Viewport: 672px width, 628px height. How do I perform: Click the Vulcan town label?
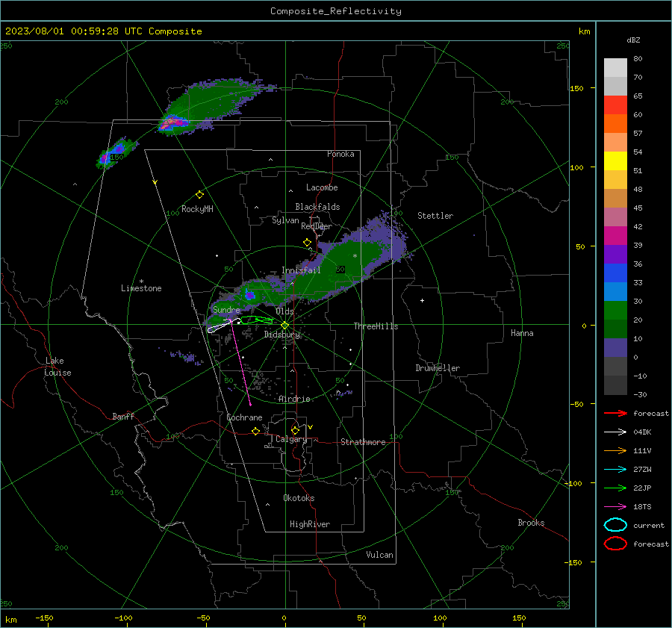coord(379,555)
